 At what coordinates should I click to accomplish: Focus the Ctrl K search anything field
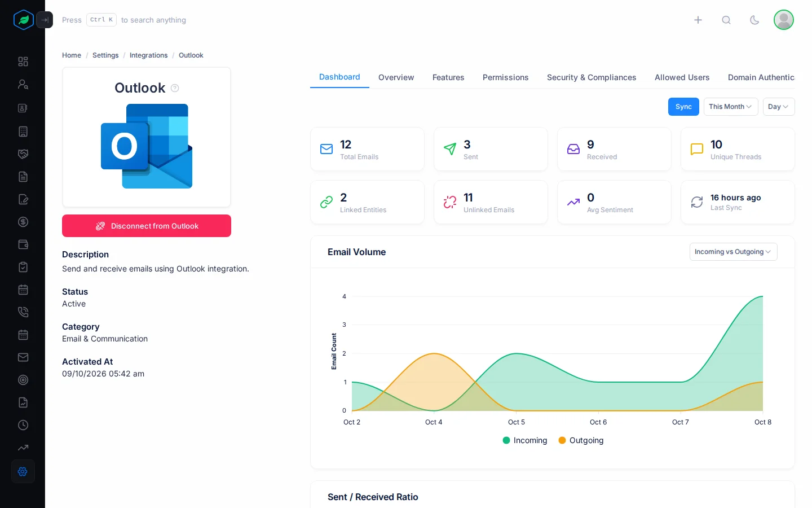[x=124, y=20]
